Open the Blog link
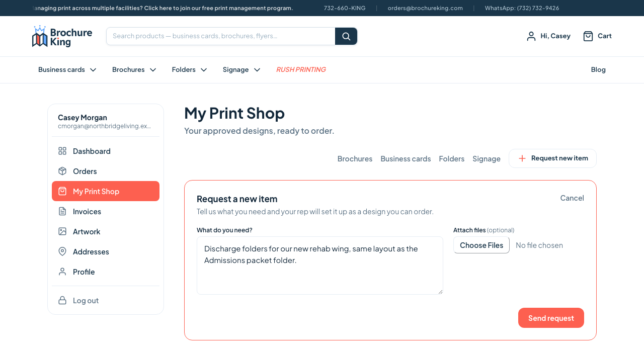The height and width of the screenshot is (352, 644). tap(598, 69)
